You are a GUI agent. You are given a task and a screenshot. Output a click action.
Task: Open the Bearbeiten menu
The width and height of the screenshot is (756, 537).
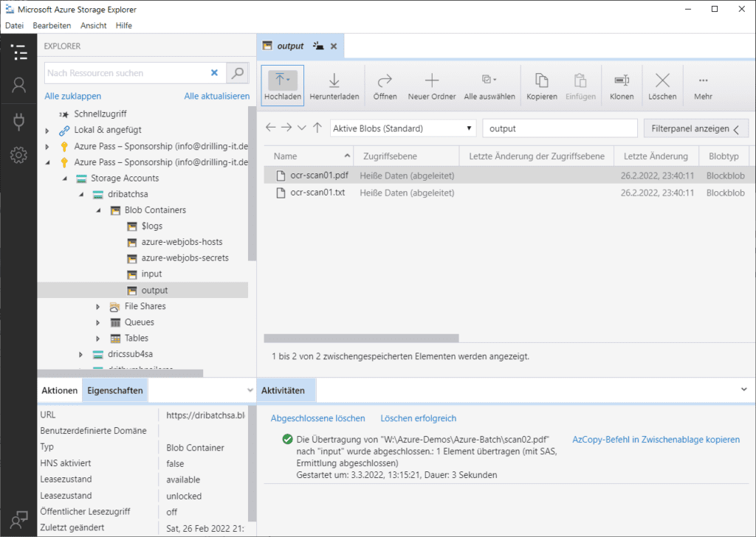[52, 26]
